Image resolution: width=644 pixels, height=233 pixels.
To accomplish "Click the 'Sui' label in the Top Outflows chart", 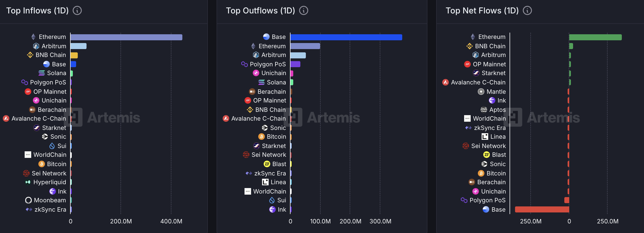I will (x=282, y=200).
